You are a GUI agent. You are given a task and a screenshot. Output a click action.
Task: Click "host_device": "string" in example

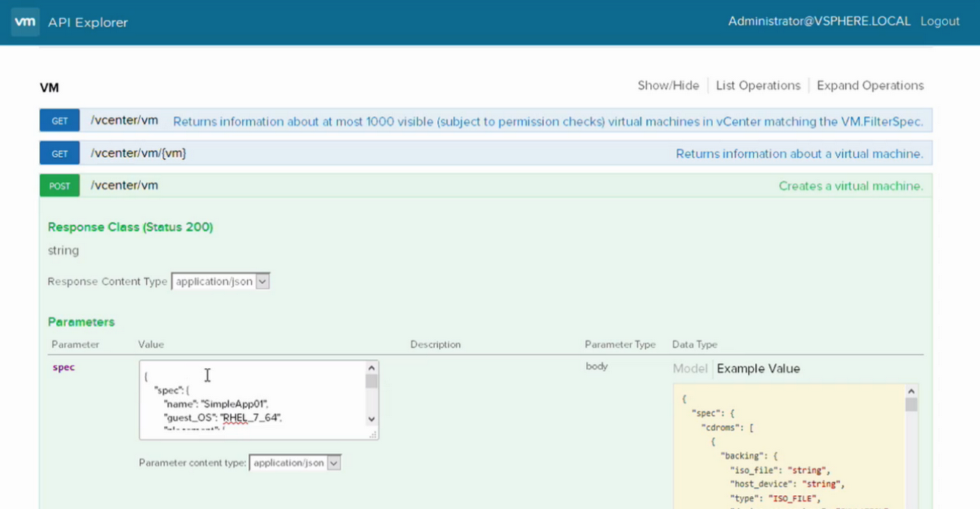point(787,484)
